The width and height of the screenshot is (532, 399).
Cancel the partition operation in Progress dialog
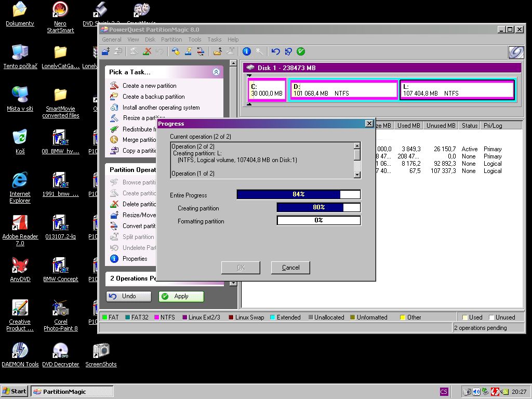[290, 268]
